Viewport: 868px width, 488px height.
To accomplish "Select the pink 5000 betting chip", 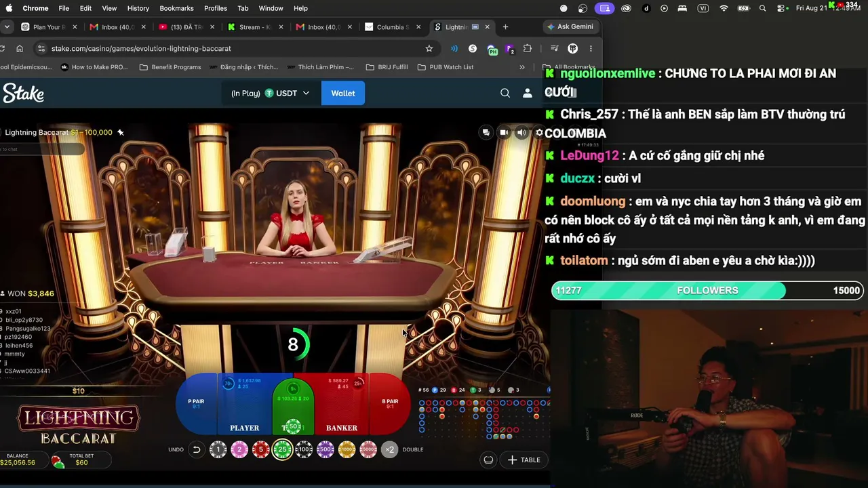I will [368, 449].
